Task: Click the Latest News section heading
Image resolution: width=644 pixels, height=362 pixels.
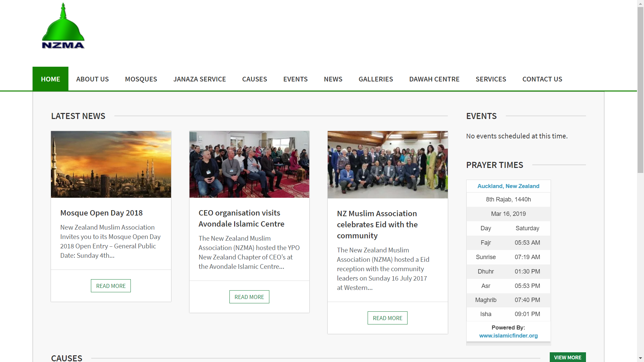Action: [78, 116]
